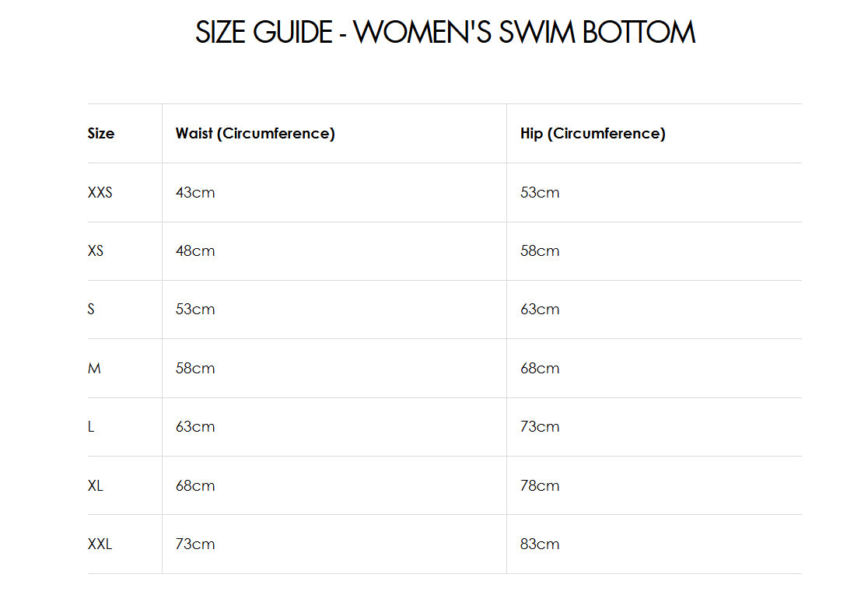Screen dimensions: 868x602
Task: Click the 58cm waist value for M
Action: click(x=195, y=369)
